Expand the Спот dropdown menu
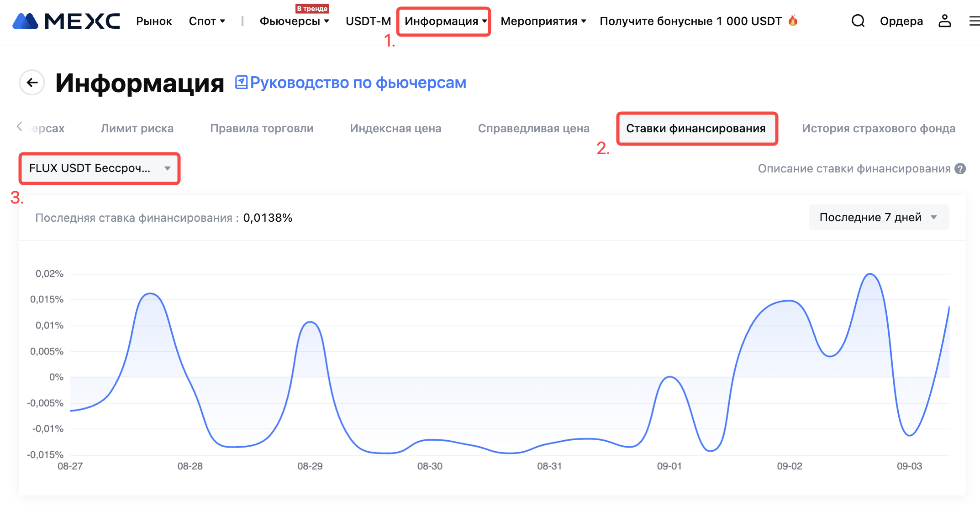The image size is (980, 511). pos(207,21)
